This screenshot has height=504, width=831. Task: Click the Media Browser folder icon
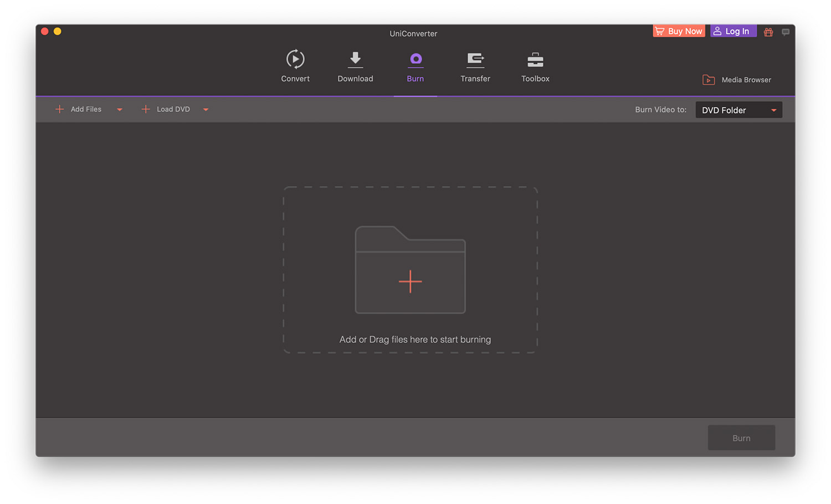pyautogui.click(x=709, y=80)
